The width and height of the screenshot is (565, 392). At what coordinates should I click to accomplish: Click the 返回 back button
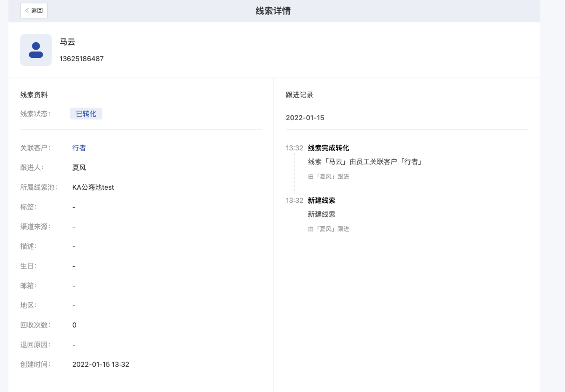click(34, 11)
